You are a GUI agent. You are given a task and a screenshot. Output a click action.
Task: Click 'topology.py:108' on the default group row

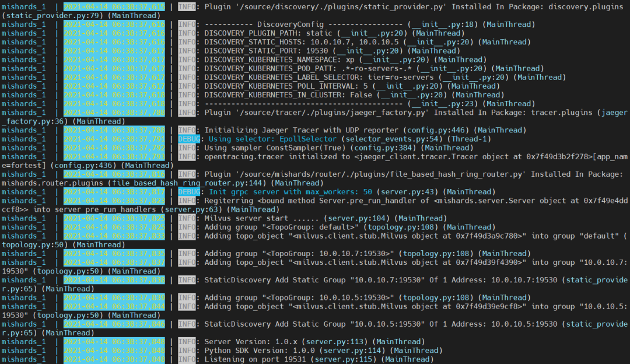point(401,228)
